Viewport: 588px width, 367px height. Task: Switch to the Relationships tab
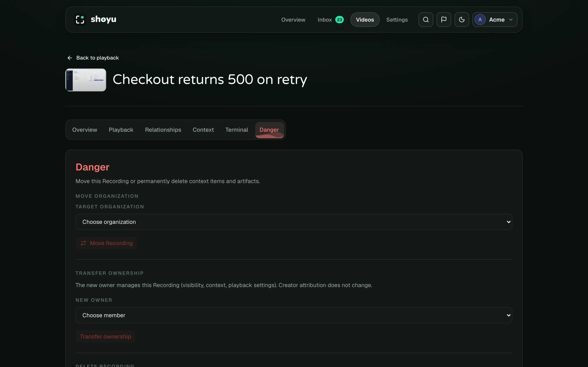[163, 130]
